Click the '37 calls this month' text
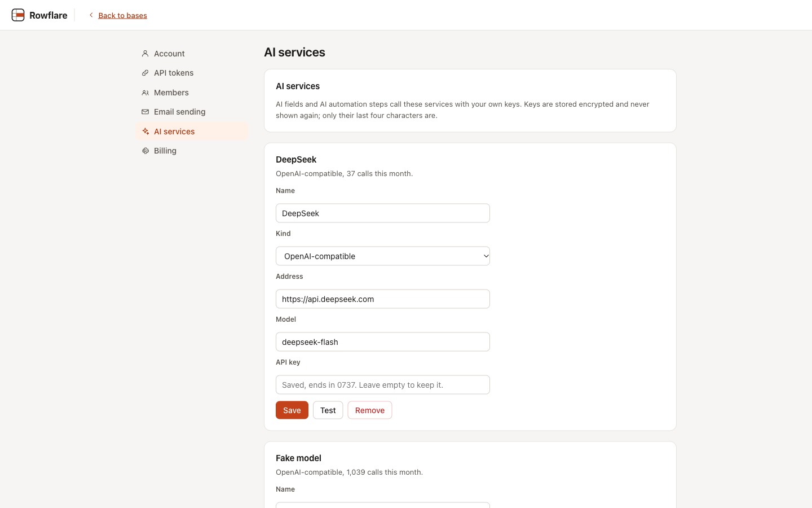This screenshot has width=812, height=508. (x=379, y=174)
